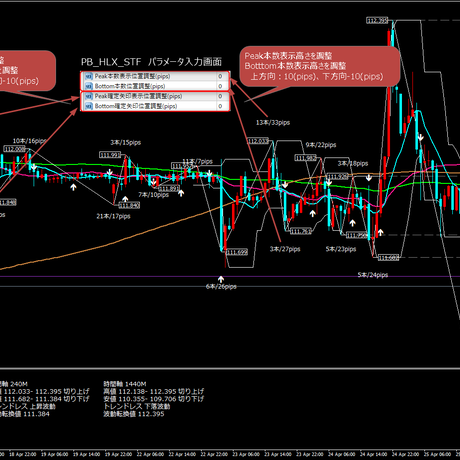
Task: Select the Bottom確定矢印位置調整(pips) parameter row
Action: pos(155,106)
